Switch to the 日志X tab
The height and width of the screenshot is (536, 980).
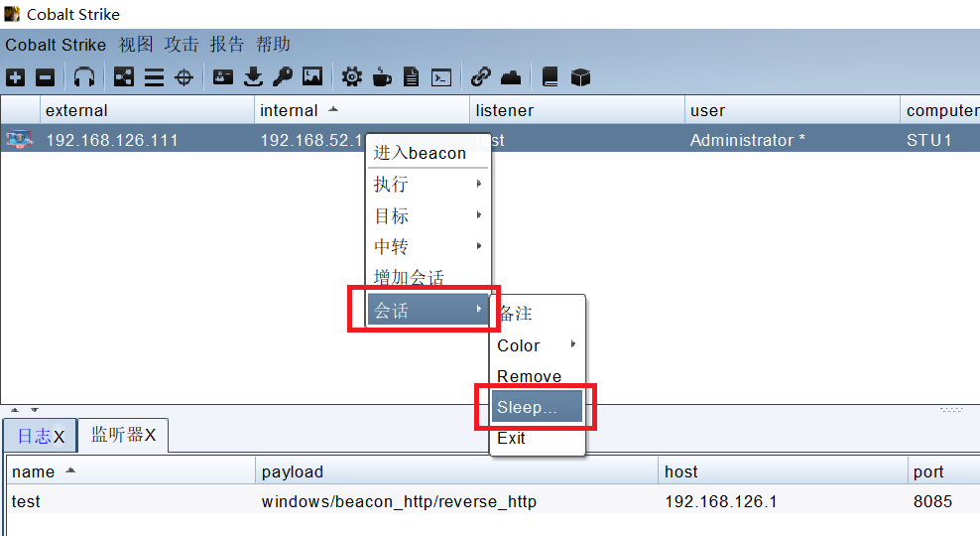click(40, 436)
